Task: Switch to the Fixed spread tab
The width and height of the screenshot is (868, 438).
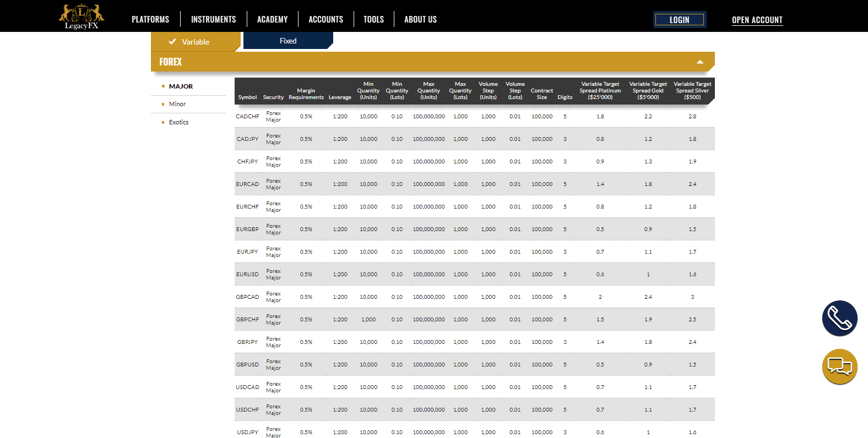Action: [287, 41]
